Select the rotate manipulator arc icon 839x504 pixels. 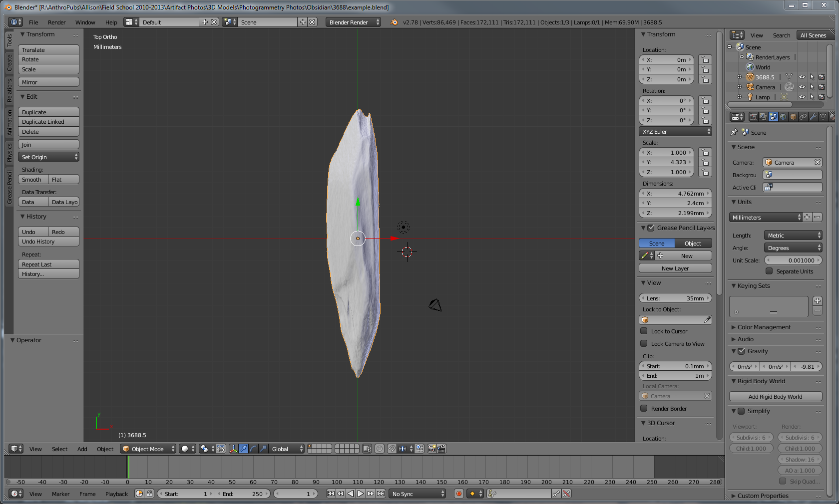[253, 449]
